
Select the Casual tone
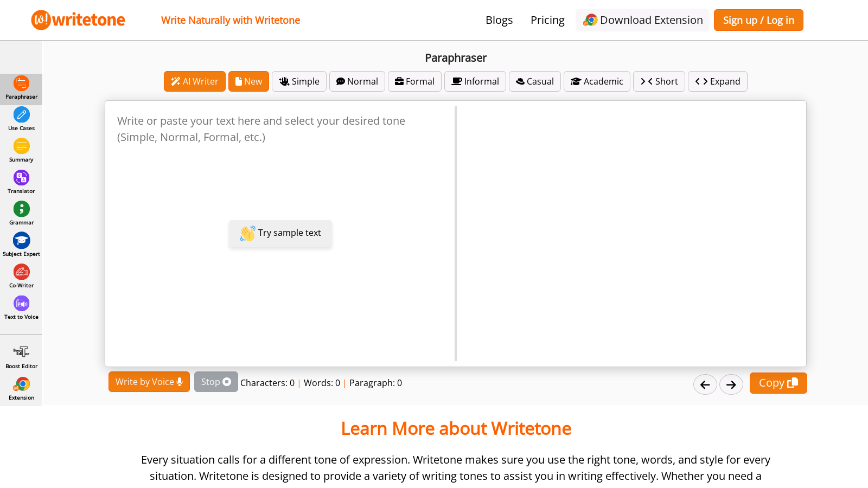535,81
